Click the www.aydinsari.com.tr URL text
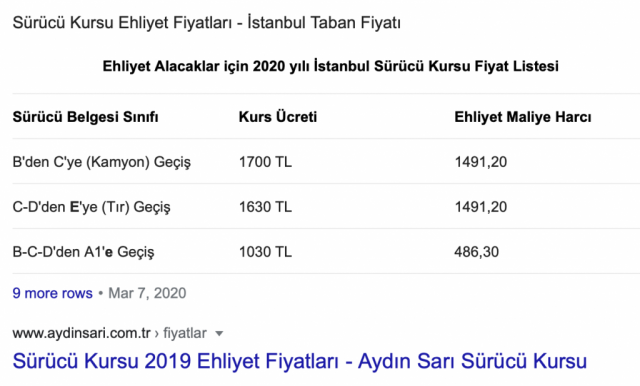Image resolution: width=640 pixels, height=386 pixels. [82, 333]
